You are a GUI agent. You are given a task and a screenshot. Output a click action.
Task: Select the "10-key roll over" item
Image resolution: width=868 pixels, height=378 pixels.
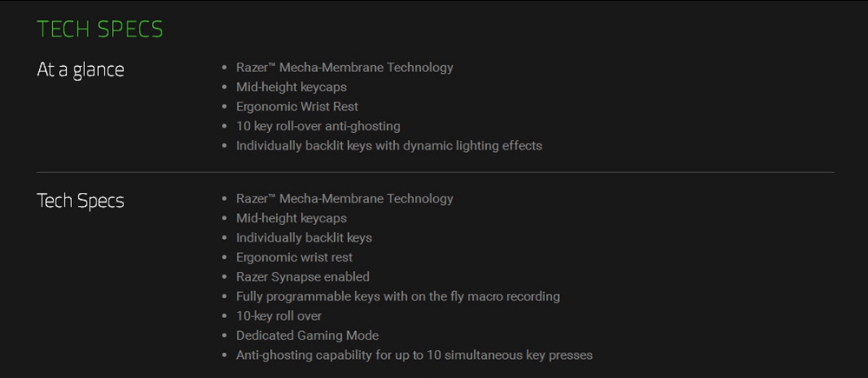tap(279, 315)
